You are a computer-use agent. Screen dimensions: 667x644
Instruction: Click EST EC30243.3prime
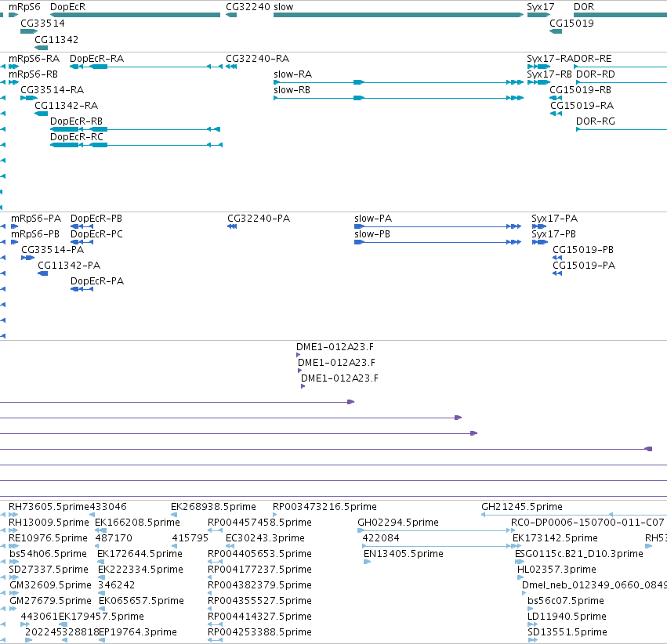tap(265, 537)
